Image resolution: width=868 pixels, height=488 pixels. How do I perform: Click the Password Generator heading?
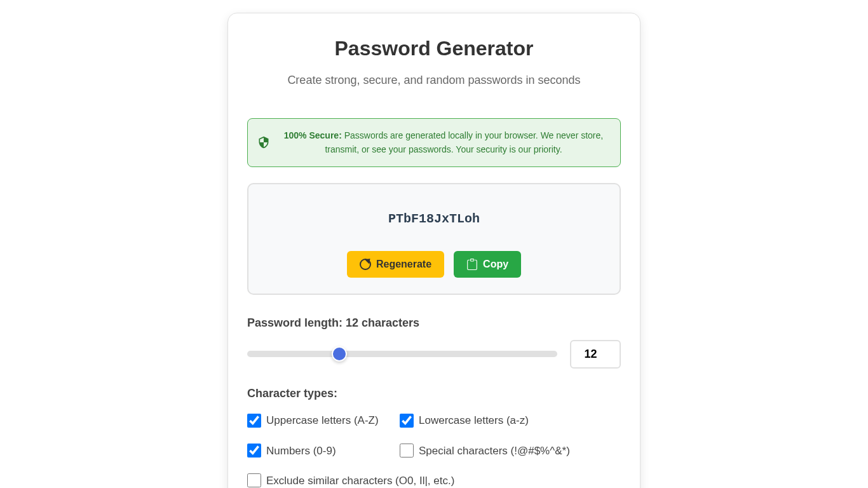point(434,49)
